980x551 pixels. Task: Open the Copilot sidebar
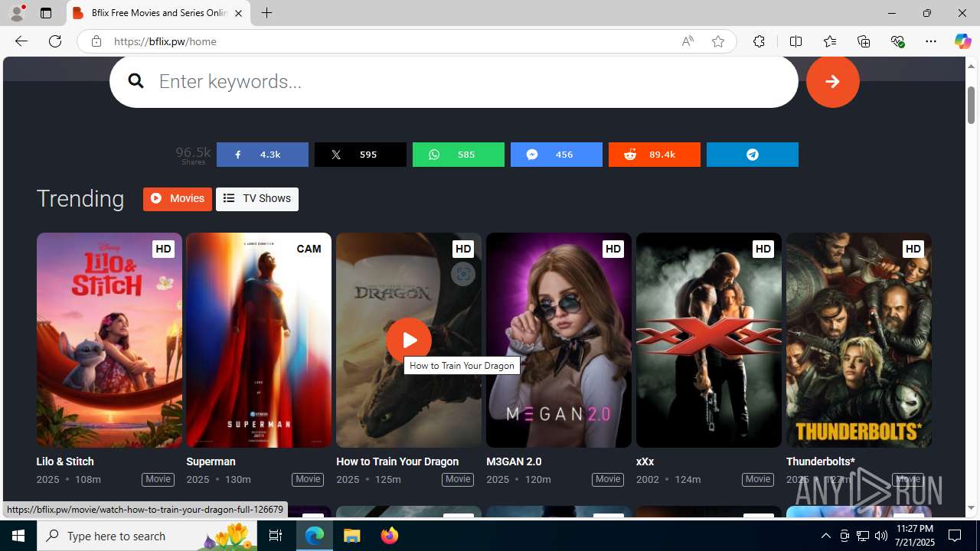pyautogui.click(x=962, y=41)
